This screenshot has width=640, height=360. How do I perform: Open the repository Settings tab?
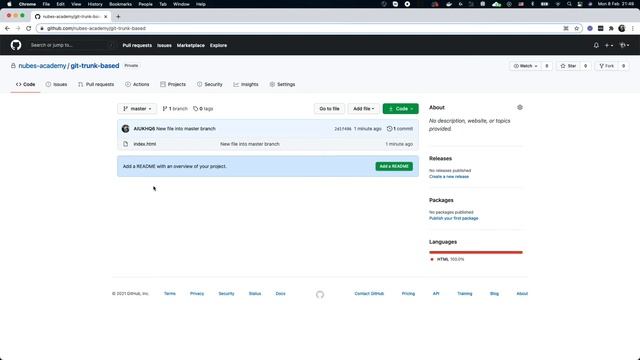282,84
